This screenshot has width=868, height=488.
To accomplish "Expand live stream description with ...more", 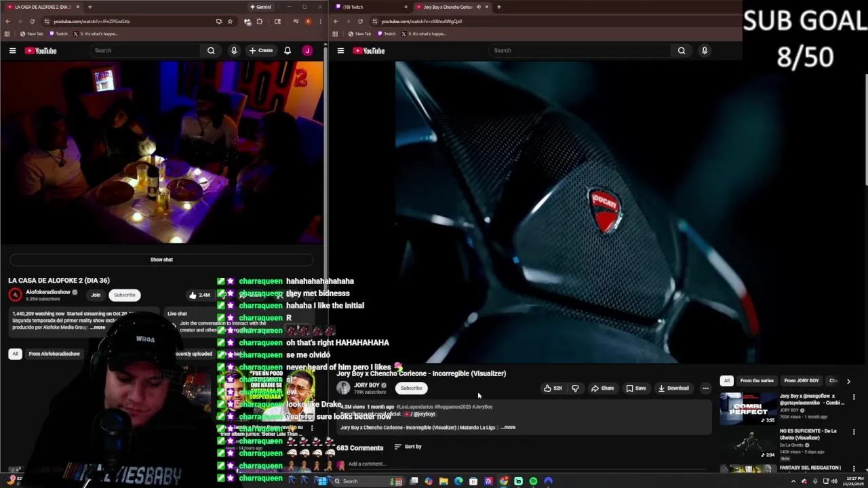I will [x=98, y=327].
